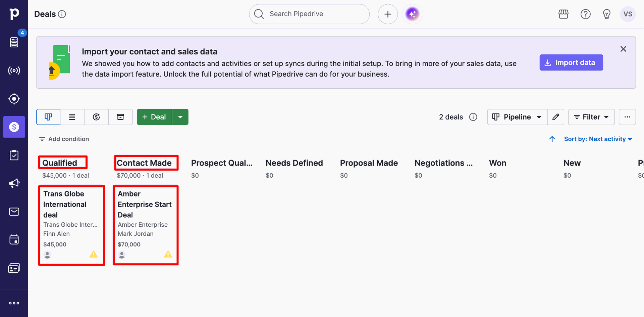
Task: Open the More menu in sidebar
Action: click(14, 303)
